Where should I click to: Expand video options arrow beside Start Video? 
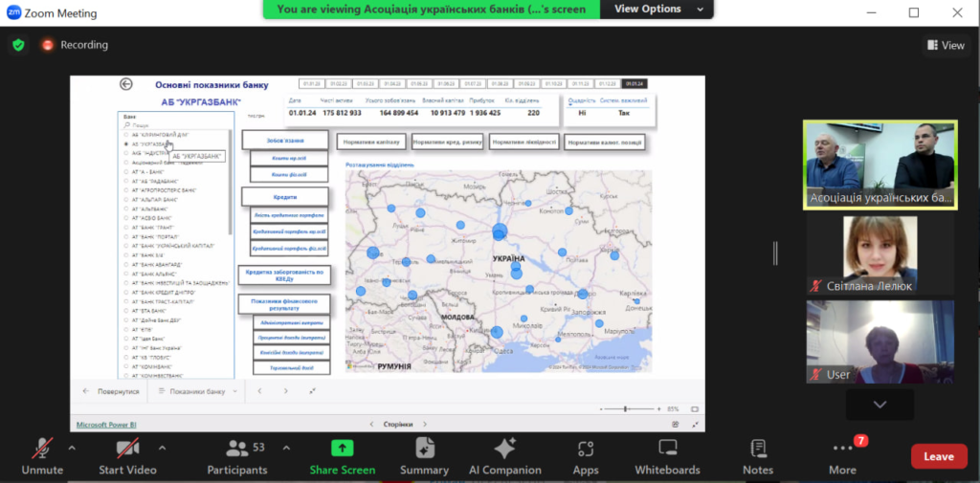click(x=163, y=448)
